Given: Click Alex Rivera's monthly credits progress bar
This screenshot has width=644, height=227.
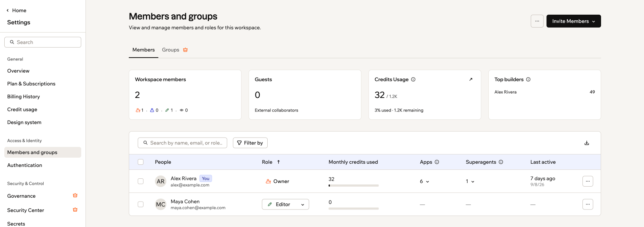Looking at the screenshot, I should (x=353, y=186).
